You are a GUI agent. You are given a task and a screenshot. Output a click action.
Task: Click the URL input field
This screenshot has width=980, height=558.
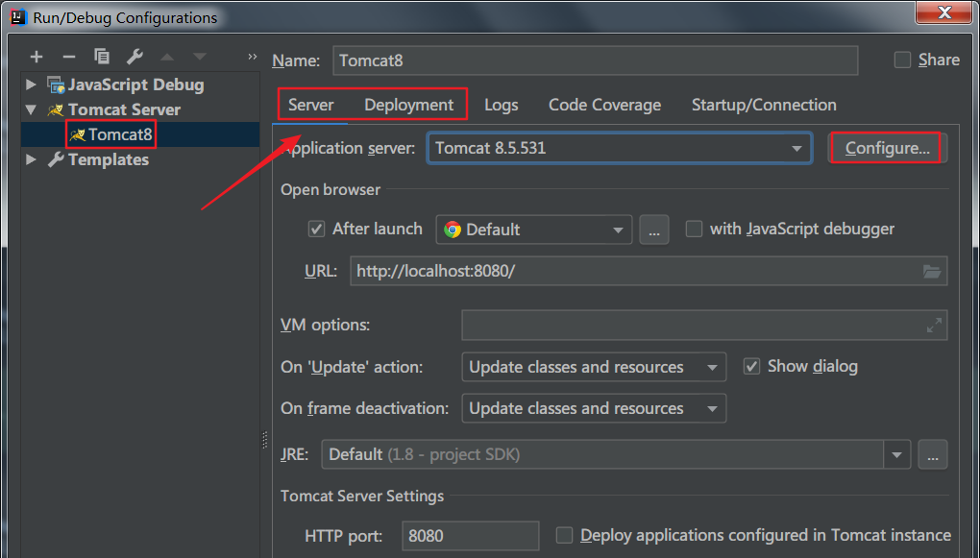tap(649, 271)
